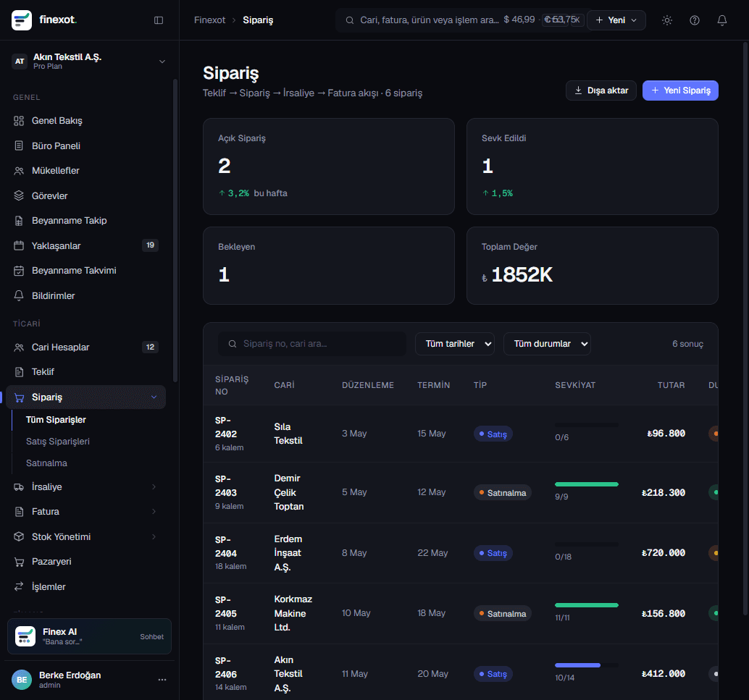This screenshot has height=700, width=749.
Task: Click the Yaklaşanlar 19 count badge
Action: (x=150, y=245)
